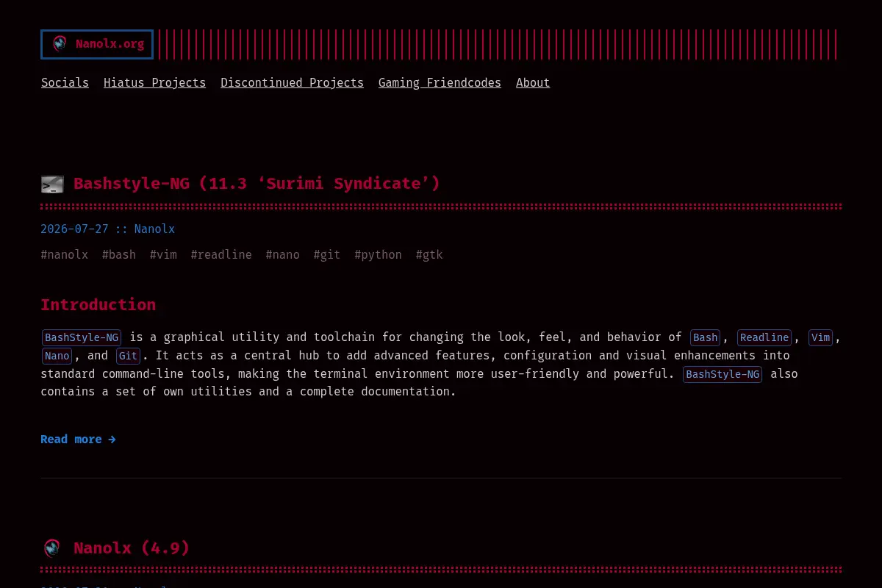This screenshot has width=882, height=588.
Task: Select the #nanolx tag
Action: [x=65, y=254]
